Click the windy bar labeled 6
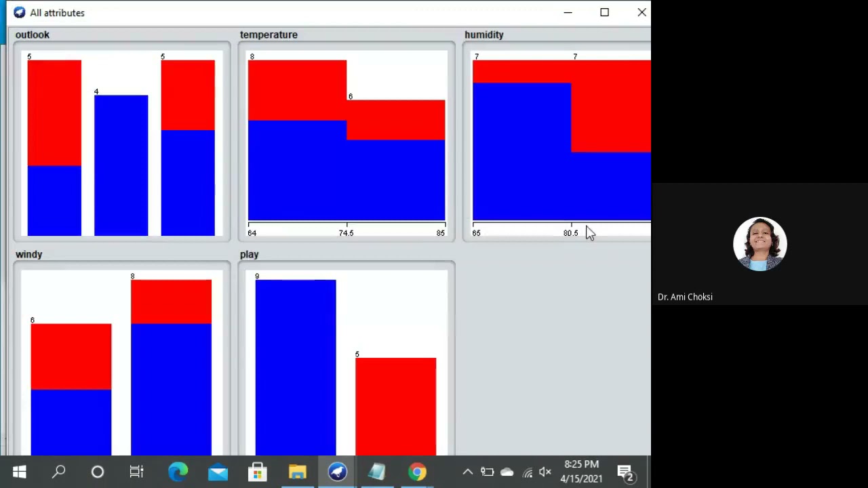This screenshot has width=868, height=488. [71, 390]
